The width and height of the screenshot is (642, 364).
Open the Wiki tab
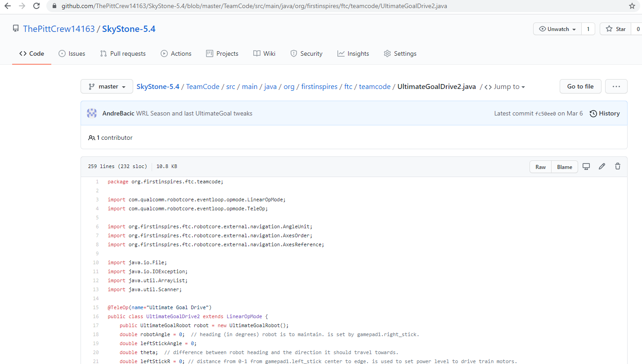tap(264, 53)
